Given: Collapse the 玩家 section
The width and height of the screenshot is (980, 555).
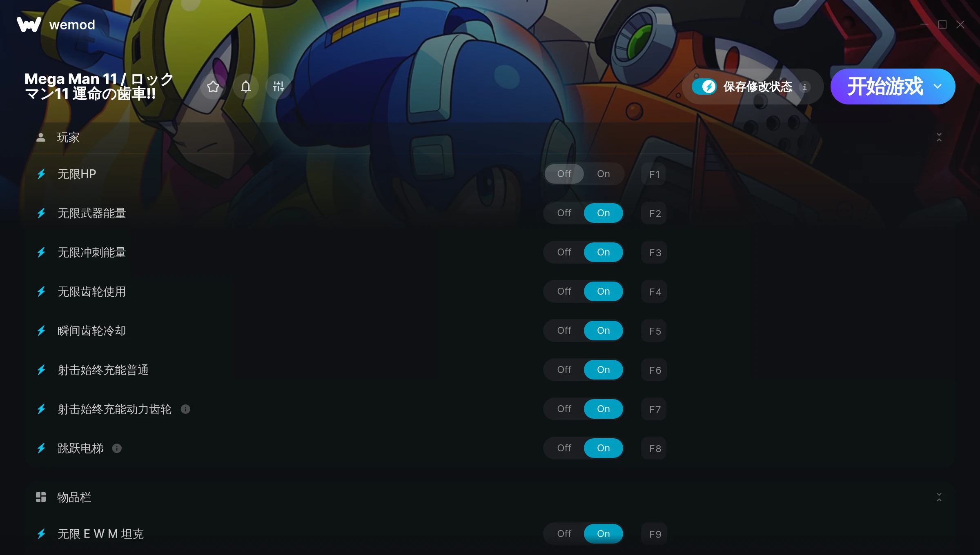Looking at the screenshot, I should (939, 137).
